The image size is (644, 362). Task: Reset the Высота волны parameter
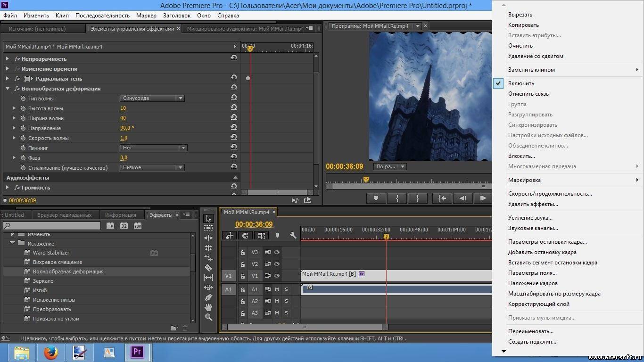pyautogui.click(x=234, y=108)
